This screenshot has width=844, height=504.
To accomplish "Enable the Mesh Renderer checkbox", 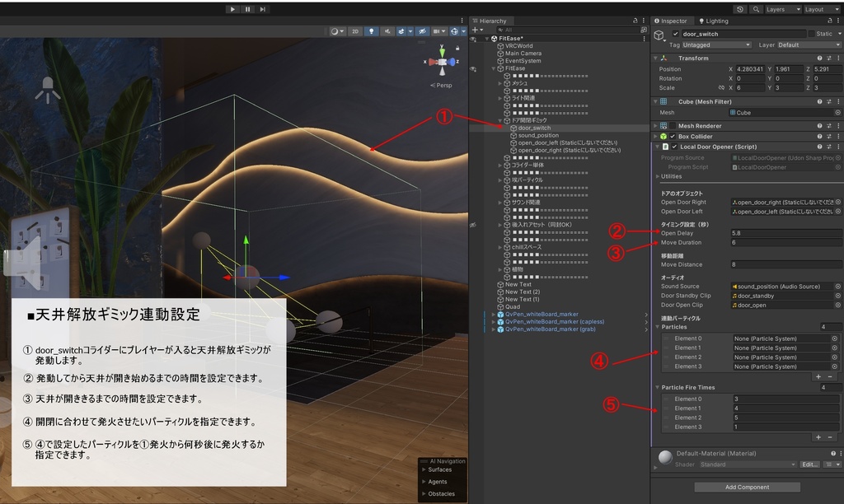I will pos(673,126).
